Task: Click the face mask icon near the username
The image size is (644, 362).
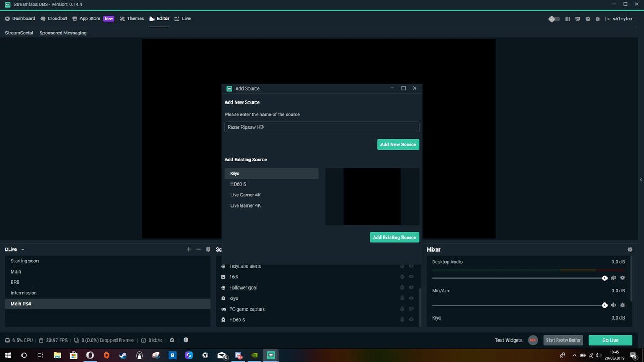Action: click(x=577, y=18)
